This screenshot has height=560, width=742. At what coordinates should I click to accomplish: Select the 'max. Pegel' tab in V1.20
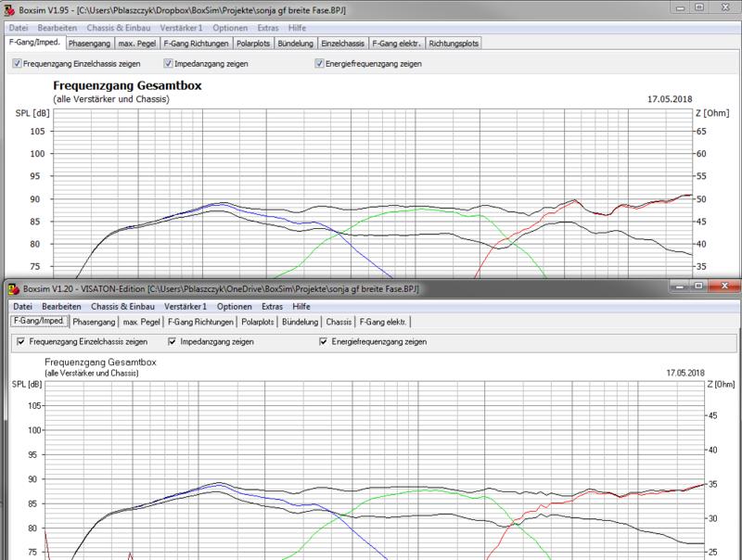(142, 322)
